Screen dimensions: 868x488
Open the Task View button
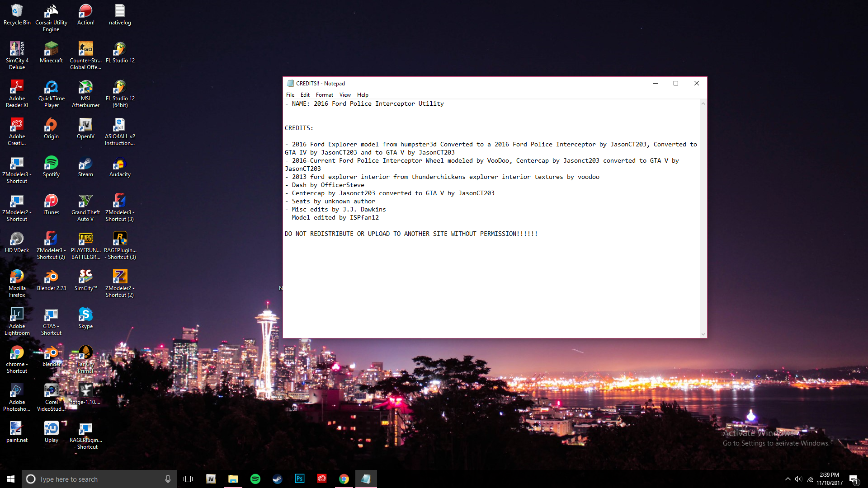click(x=188, y=479)
